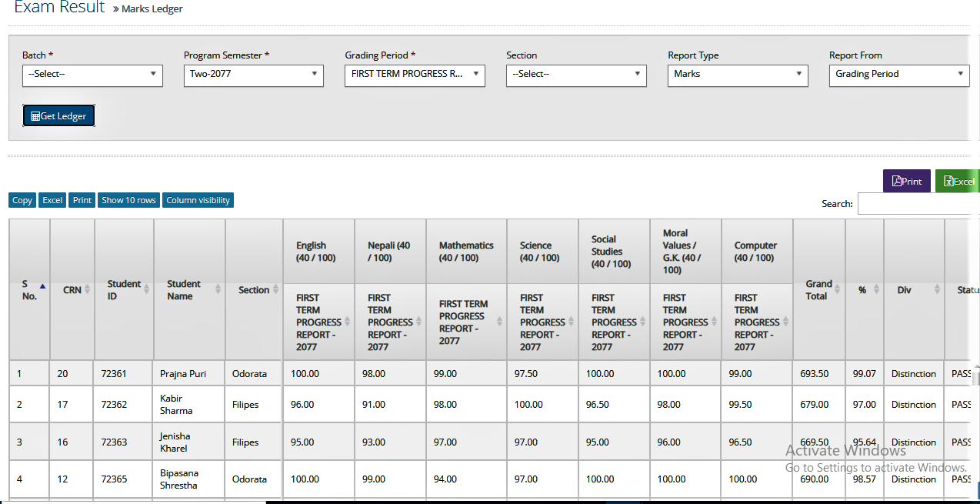Click the Div column sort arrows
Viewport: 980px width, 504px height.
(x=937, y=289)
